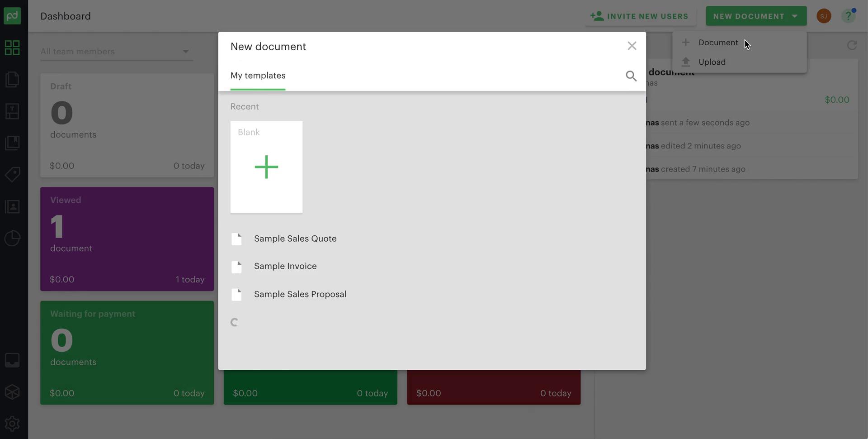Click the Dashboard page title
Screen dimensions: 868x439
66,16
